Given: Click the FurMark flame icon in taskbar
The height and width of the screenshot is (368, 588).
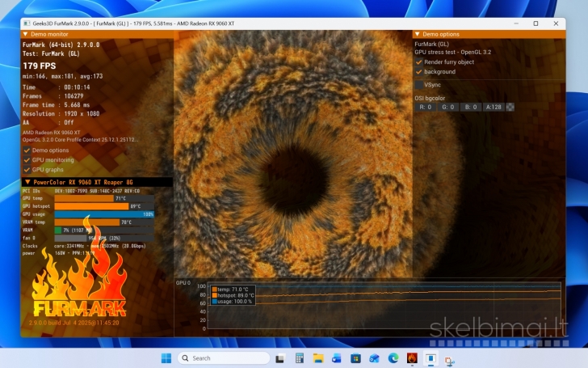Looking at the screenshot, I should click(412, 357).
